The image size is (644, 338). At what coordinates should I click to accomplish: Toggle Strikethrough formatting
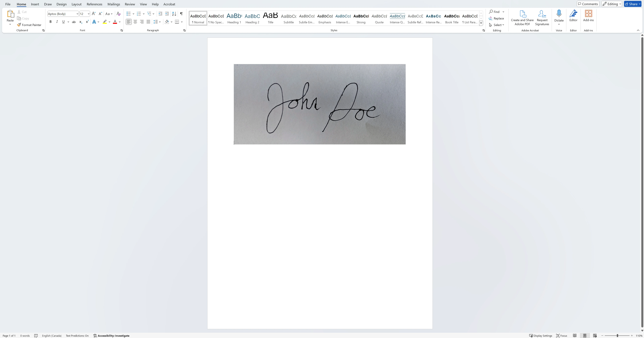pos(74,22)
